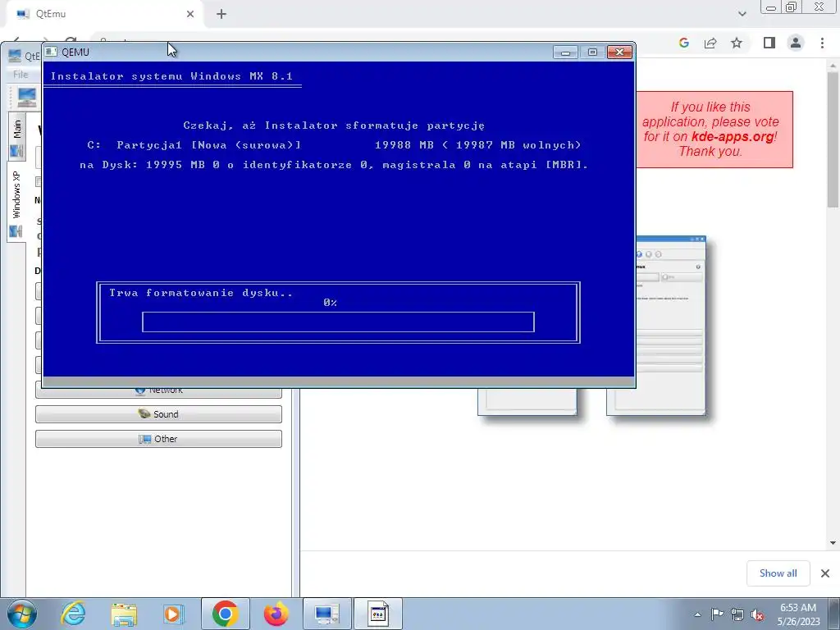Switch to the Windows XP vertical tab
840x630 pixels.
pyautogui.click(x=16, y=201)
